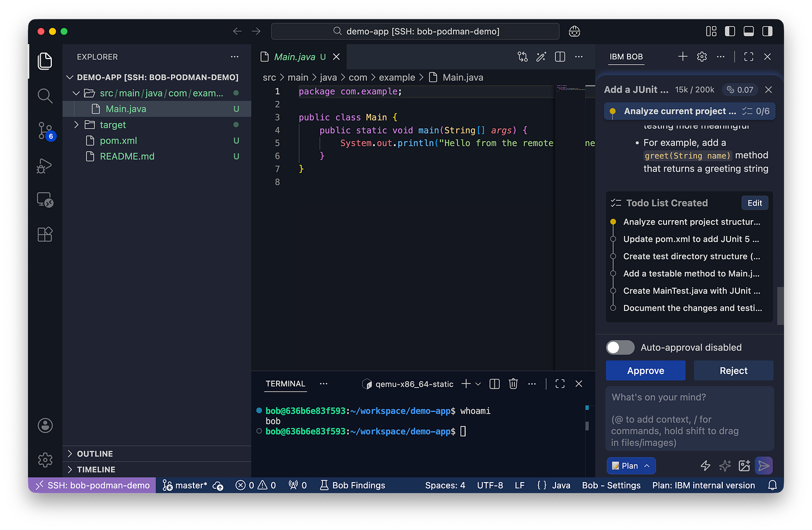Enhance prompt with sparkle icon
The width and height of the screenshot is (812, 530).
(x=725, y=465)
